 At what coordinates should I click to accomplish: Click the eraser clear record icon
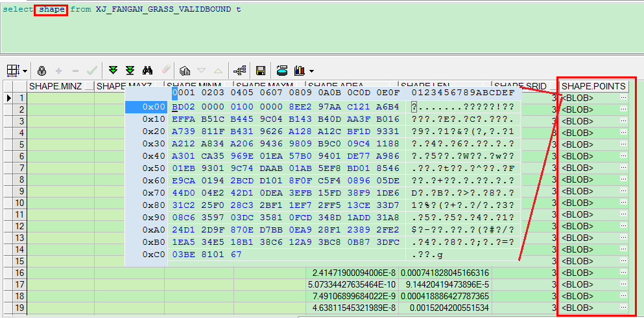click(x=165, y=71)
